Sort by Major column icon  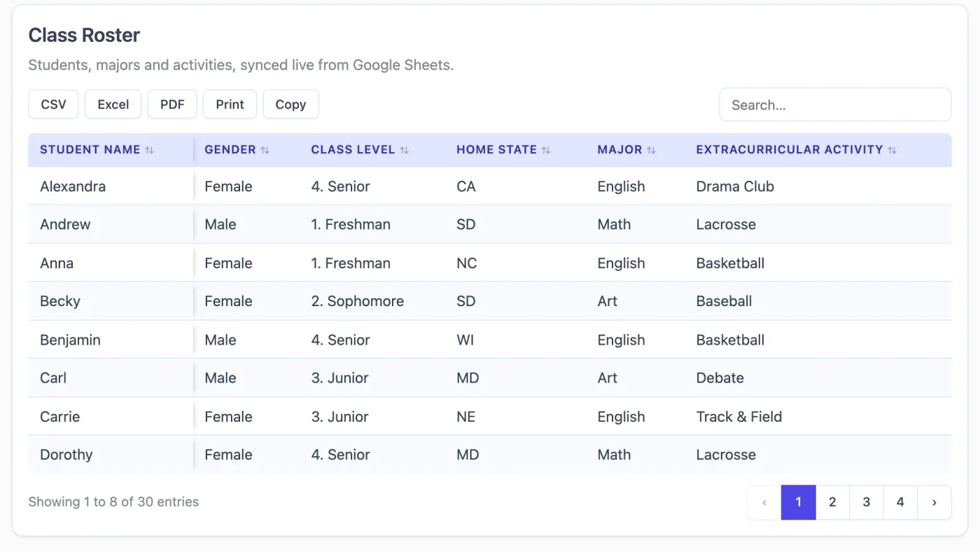(x=651, y=150)
